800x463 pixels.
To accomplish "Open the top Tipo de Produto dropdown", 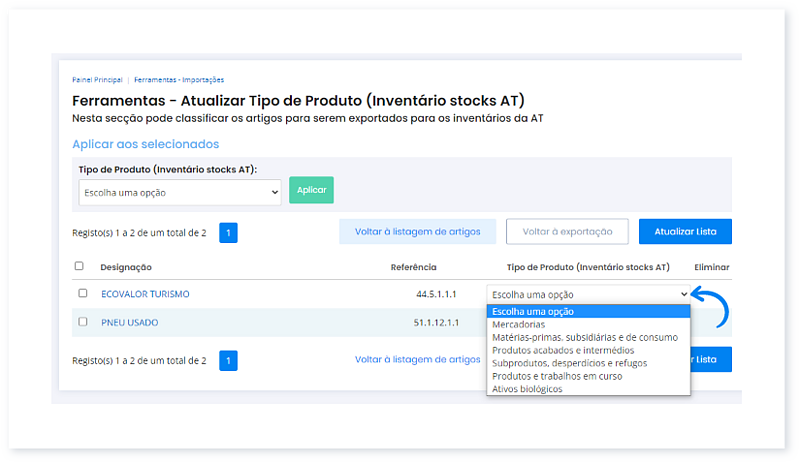I will pyautogui.click(x=180, y=191).
